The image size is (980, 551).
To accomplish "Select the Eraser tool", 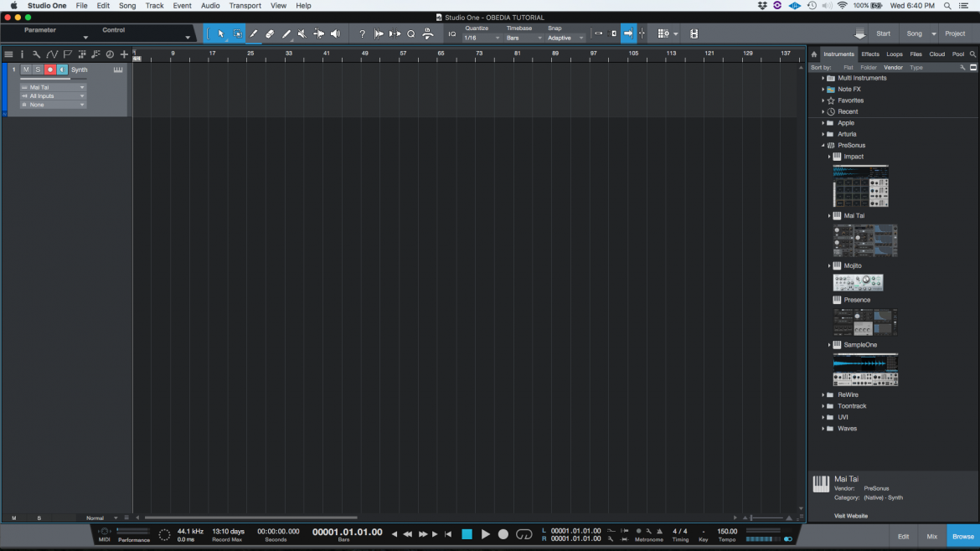I will click(x=270, y=33).
